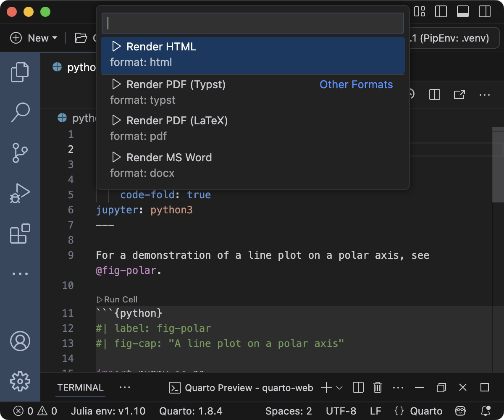Open the editor more actions menu
The image size is (504, 420).
point(485,94)
